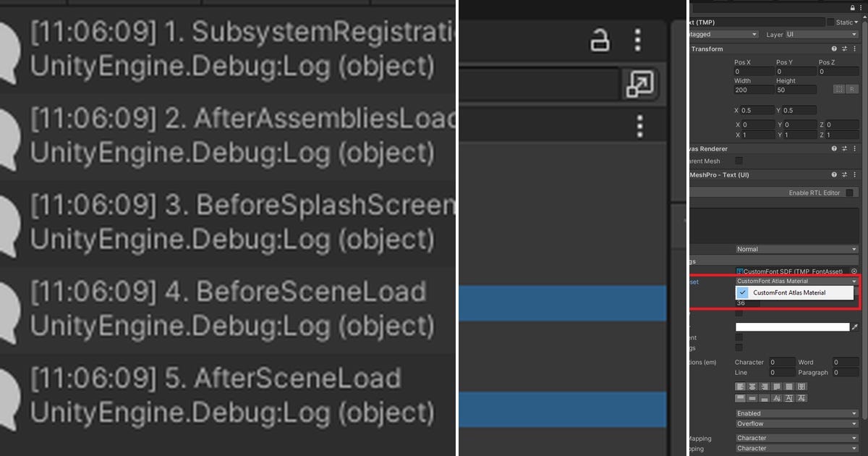This screenshot has width=868, height=456.
Task: Toggle the Parent Mesh checkbox
Action: tap(739, 161)
